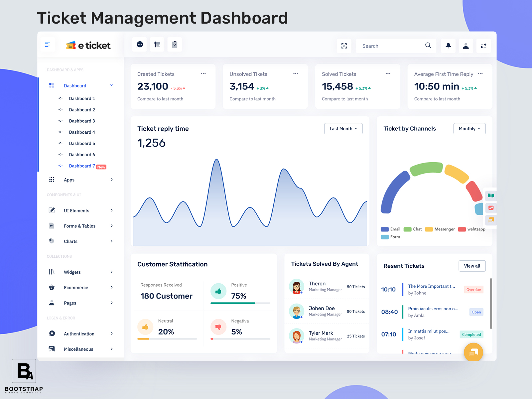
Task: Expand the UI Elements menu
Action: pyautogui.click(x=112, y=210)
